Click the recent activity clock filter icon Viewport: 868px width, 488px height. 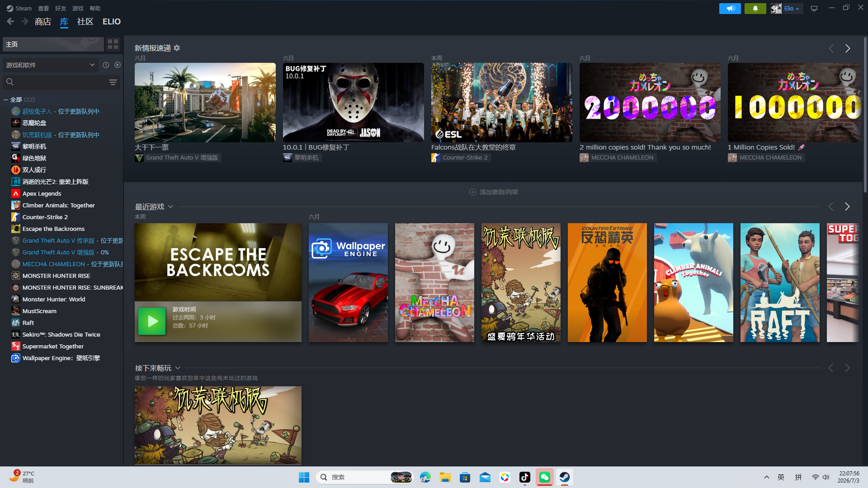click(106, 65)
